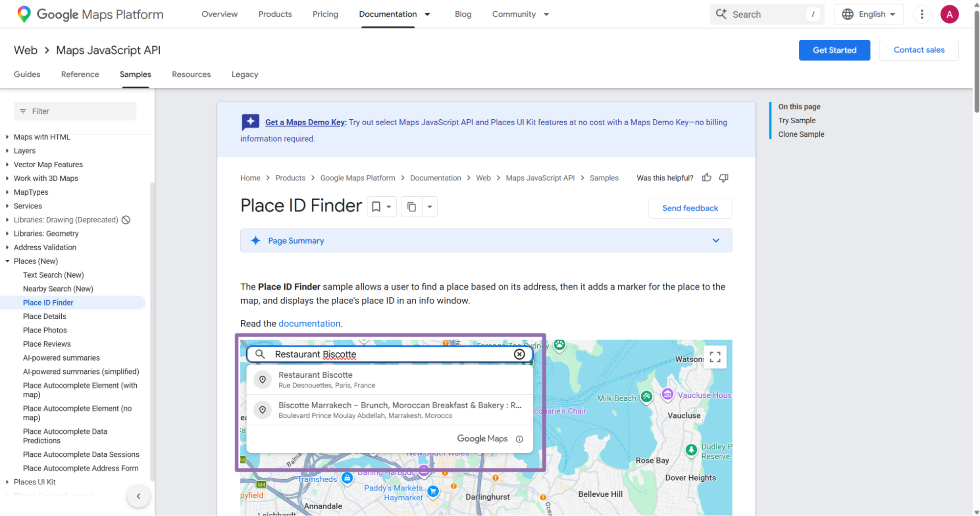
Task: Open the Products menu item
Action: (275, 14)
